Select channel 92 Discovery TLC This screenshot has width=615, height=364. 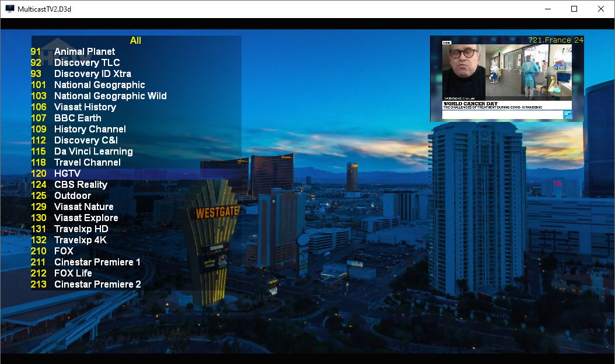pos(136,62)
